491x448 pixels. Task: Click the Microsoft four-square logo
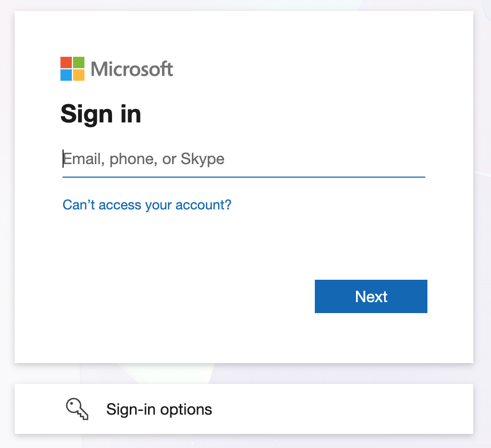[x=72, y=69]
